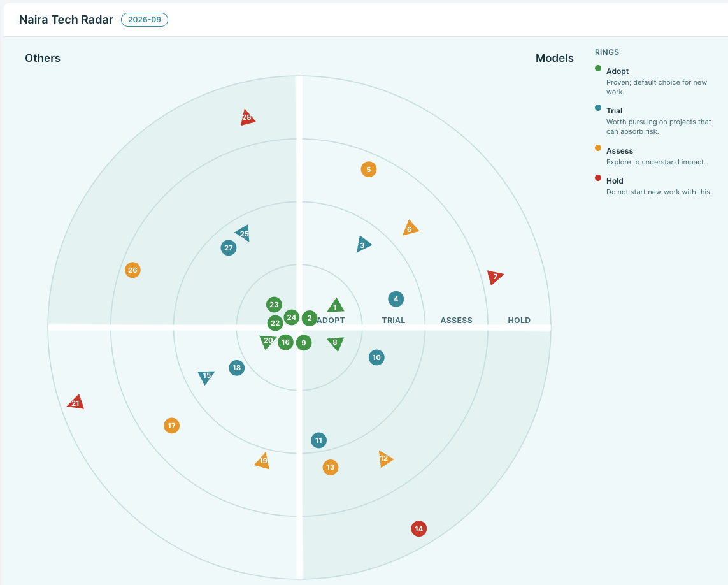
Task: Select the Models quadrant heading
Action: coord(554,58)
